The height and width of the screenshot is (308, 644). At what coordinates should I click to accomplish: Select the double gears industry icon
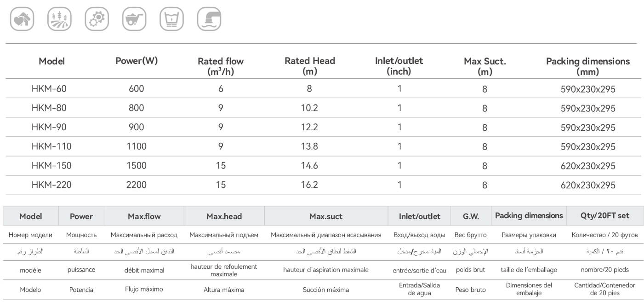(97, 19)
